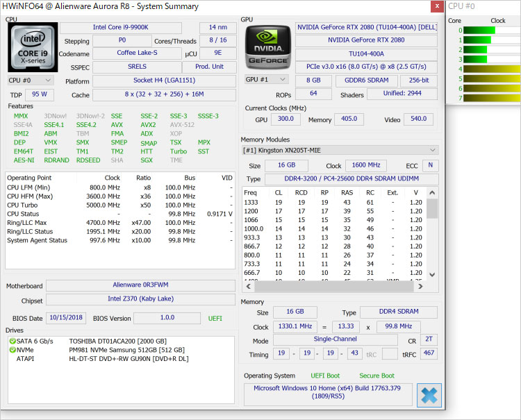This screenshot has width=521, height=420.
Task: Click the memory clock 1330.1 MHz field
Action: [x=295, y=326]
